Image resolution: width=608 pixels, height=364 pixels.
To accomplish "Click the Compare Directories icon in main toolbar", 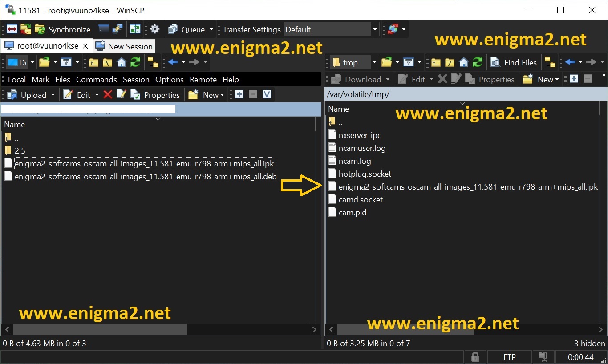I will pos(12,30).
